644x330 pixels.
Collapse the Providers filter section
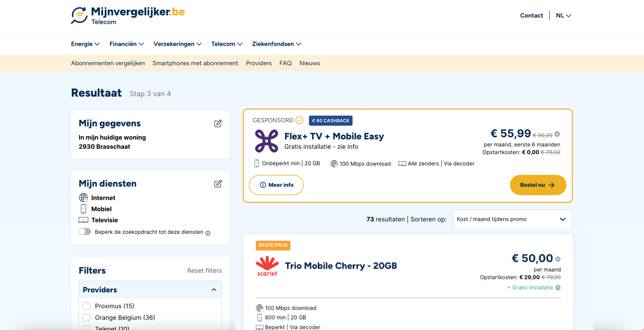pos(214,290)
